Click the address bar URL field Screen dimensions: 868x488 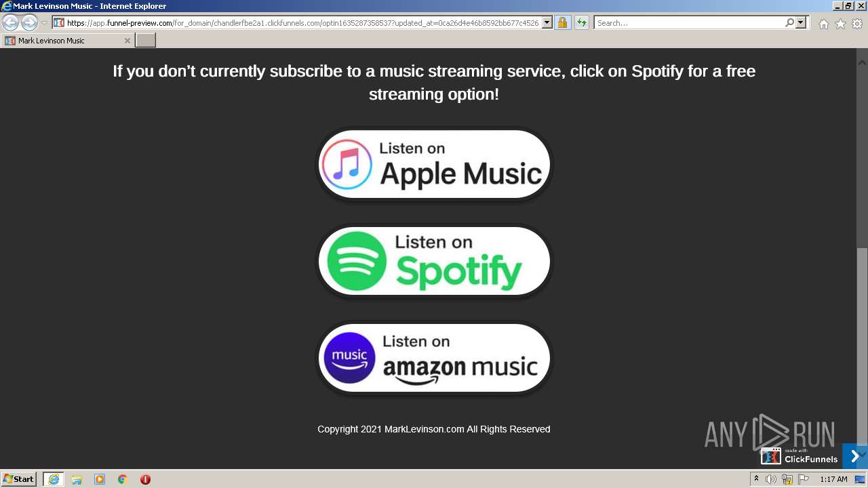(x=302, y=23)
